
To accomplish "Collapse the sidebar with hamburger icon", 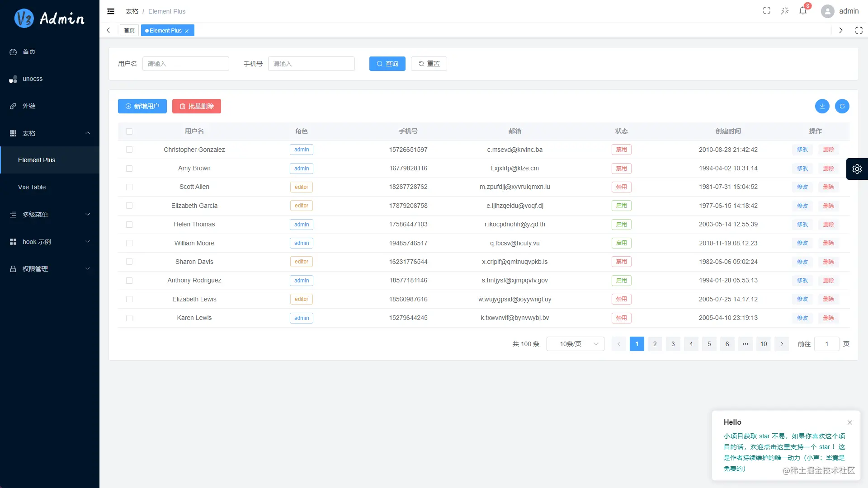I will pyautogui.click(x=110, y=11).
